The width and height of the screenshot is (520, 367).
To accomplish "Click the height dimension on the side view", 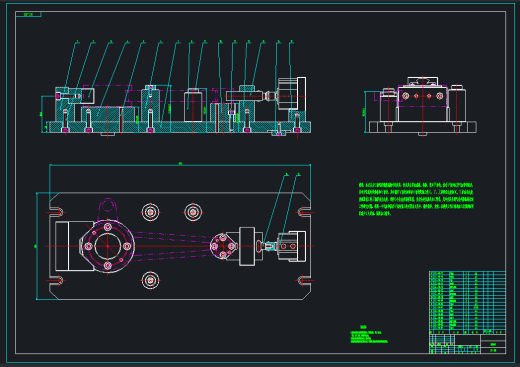I will point(364,112).
